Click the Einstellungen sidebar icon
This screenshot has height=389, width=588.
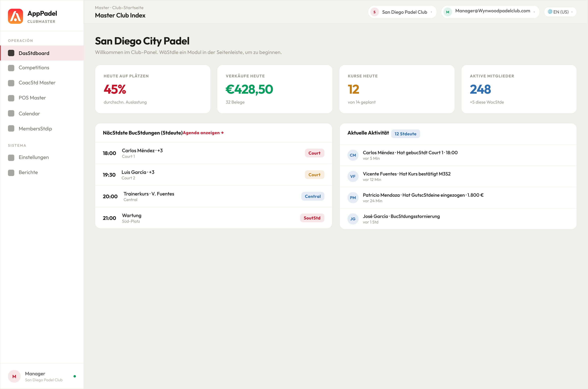pyautogui.click(x=11, y=158)
